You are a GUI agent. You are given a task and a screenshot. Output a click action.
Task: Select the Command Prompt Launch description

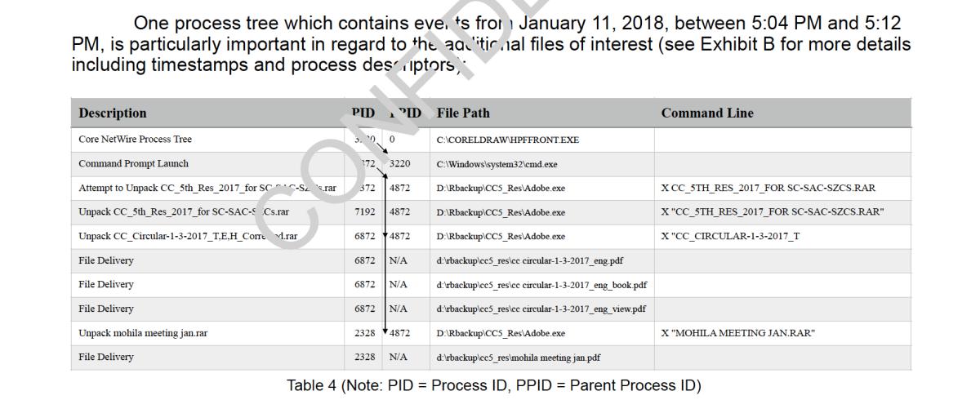coord(133,164)
